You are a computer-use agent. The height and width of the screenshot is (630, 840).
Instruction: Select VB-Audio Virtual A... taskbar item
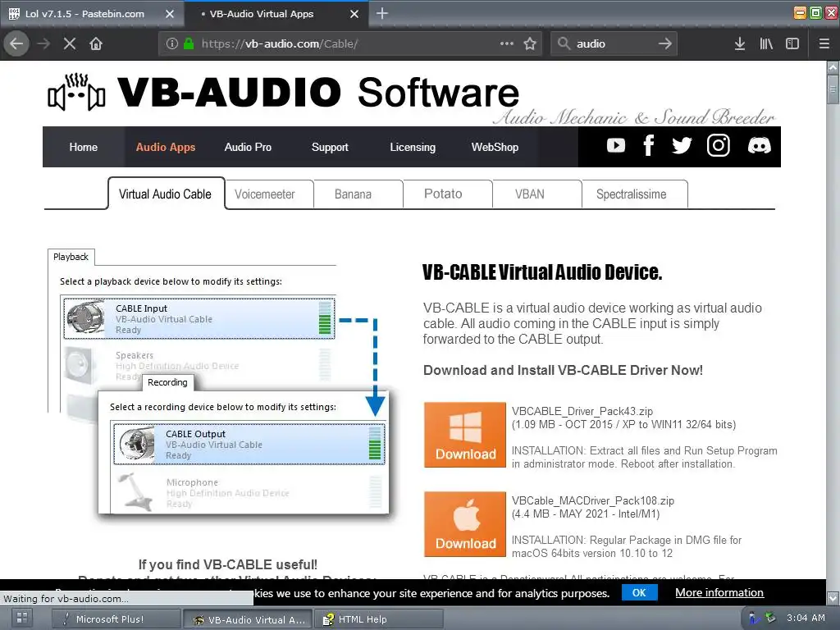pyautogui.click(x=247, y=619)
